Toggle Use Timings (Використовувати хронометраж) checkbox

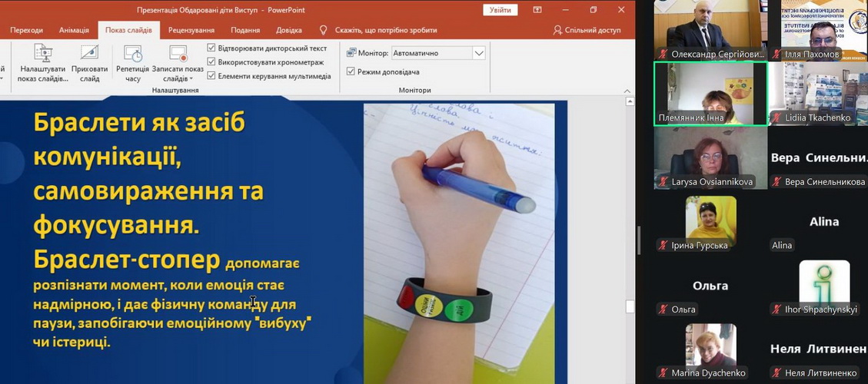pos(211,62)
